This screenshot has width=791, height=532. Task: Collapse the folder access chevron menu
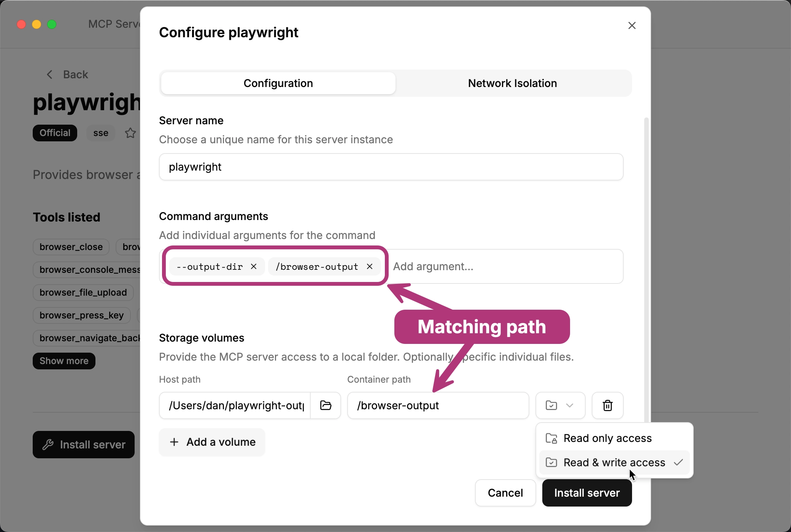tap(569, 405)
